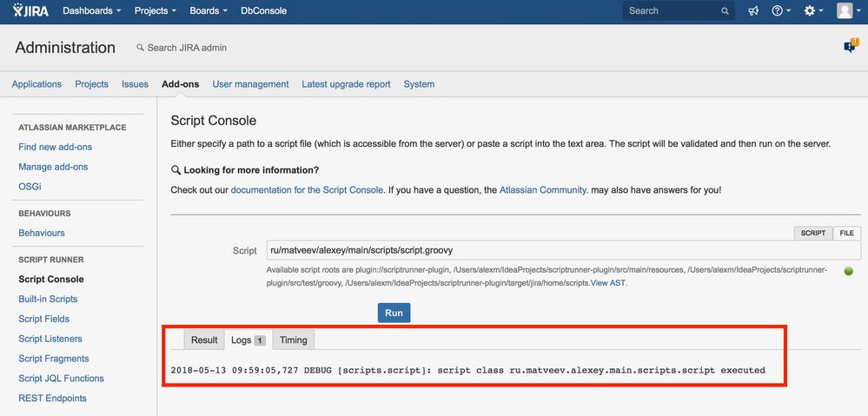The width and height of the screenshot is (868, 416).
Task: Open the OSGi sidebar link
Action: tap(30, 187)
